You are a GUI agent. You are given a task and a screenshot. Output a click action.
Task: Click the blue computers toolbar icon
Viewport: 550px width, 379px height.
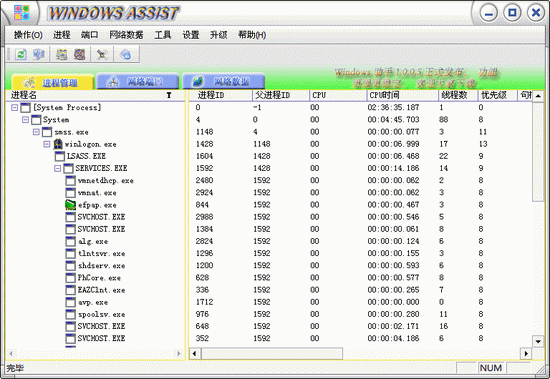click(39, 54)
